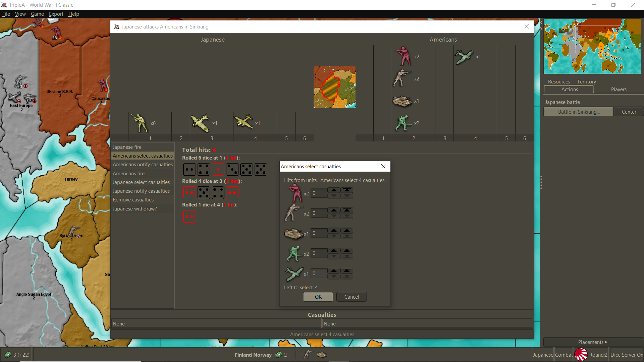Set red infantry casualties to maximum
The image size is (644, 362).
347,190
